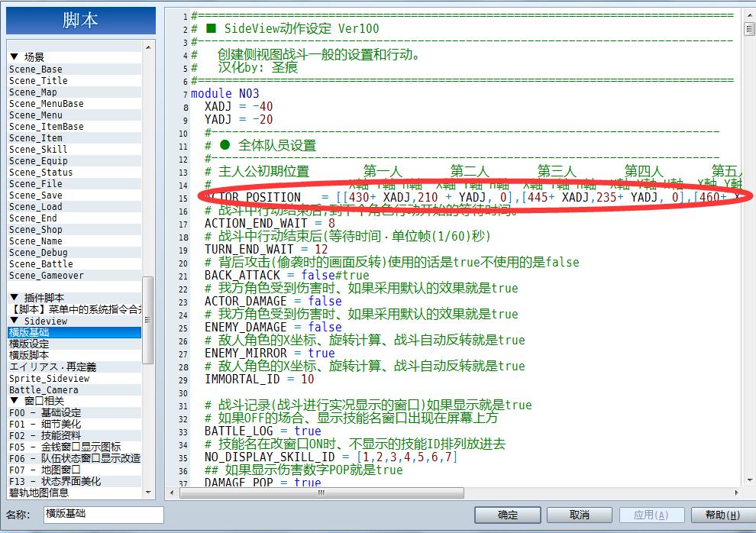Click editor vertical scroll-down arrow
756x533 pixels.
749,480
